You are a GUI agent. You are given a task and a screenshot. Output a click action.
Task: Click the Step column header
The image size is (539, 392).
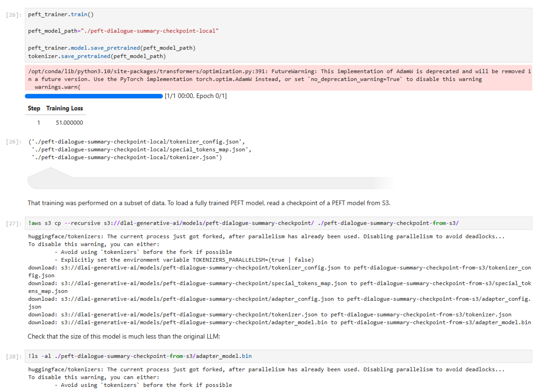coord(34,109)
